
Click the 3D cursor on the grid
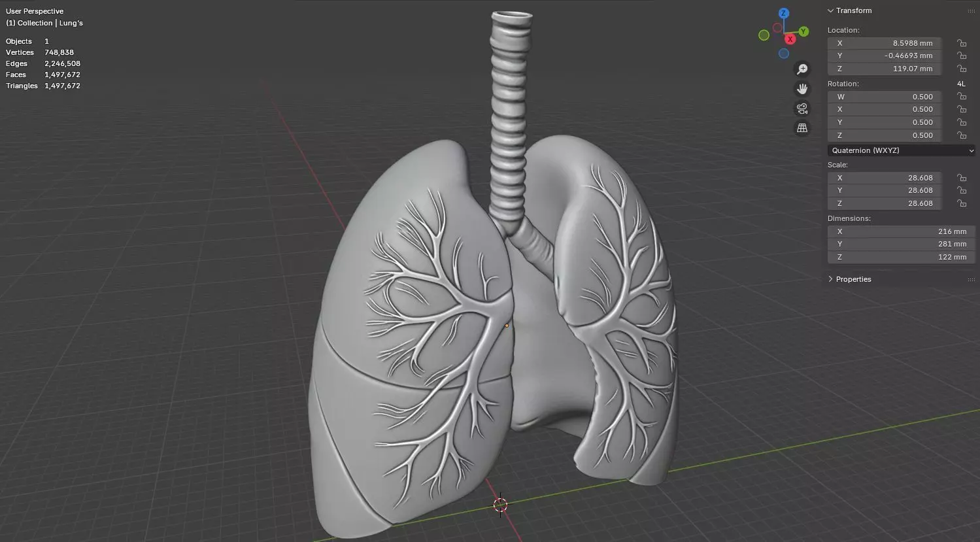(500, 504)
